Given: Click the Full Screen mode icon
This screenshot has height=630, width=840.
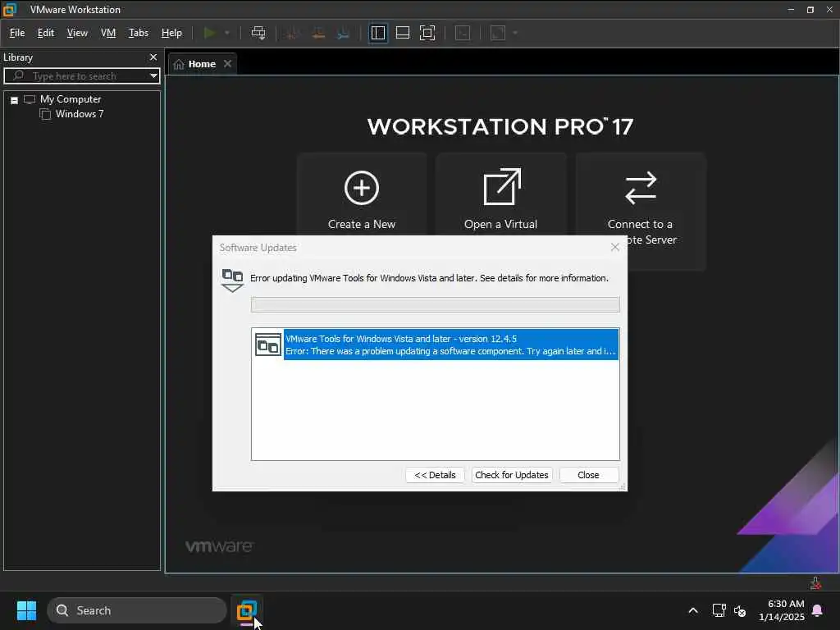Looking at the screenshot, I should (x=427, y=33).
